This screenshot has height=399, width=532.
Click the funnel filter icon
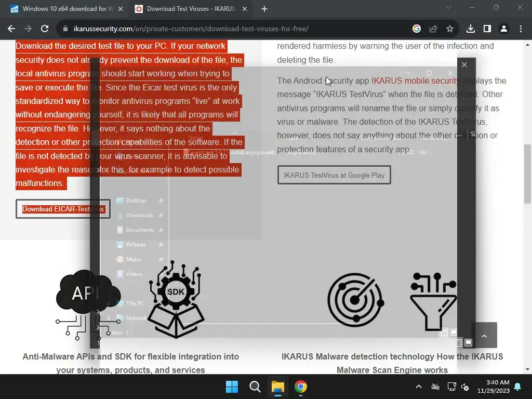[433, 302]
